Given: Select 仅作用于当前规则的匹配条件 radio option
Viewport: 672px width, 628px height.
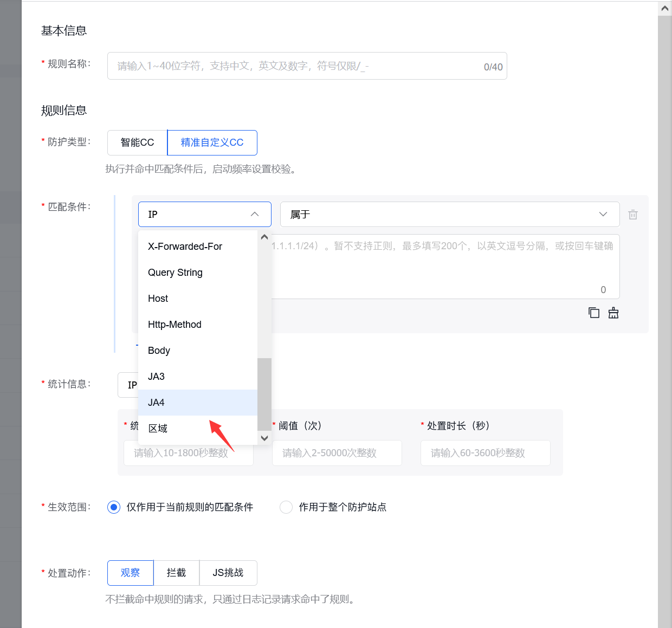Looking at the screenshot, I should [x=113, y=507].
